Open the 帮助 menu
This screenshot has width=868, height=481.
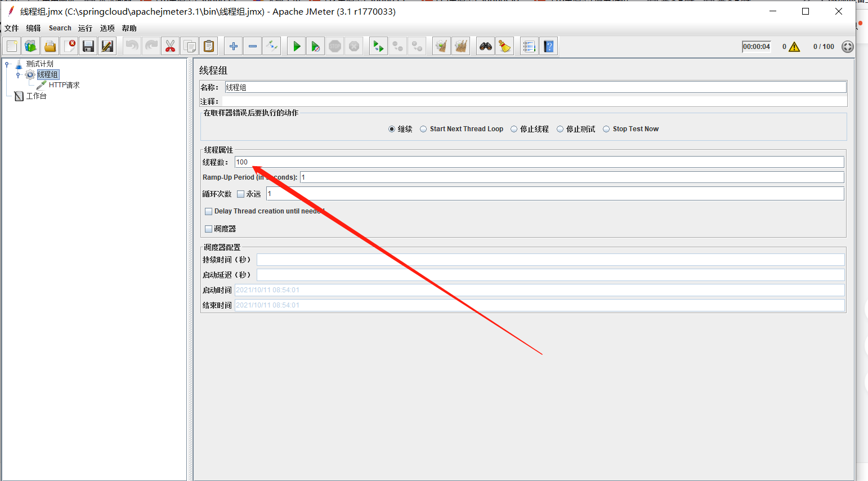[x=129, y=28]
